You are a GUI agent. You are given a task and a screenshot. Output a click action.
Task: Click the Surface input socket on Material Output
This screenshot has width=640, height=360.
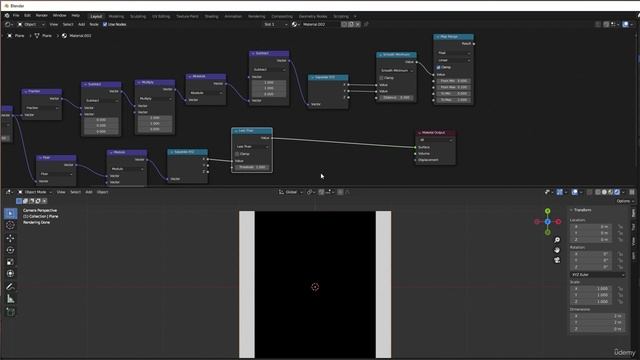416,147
